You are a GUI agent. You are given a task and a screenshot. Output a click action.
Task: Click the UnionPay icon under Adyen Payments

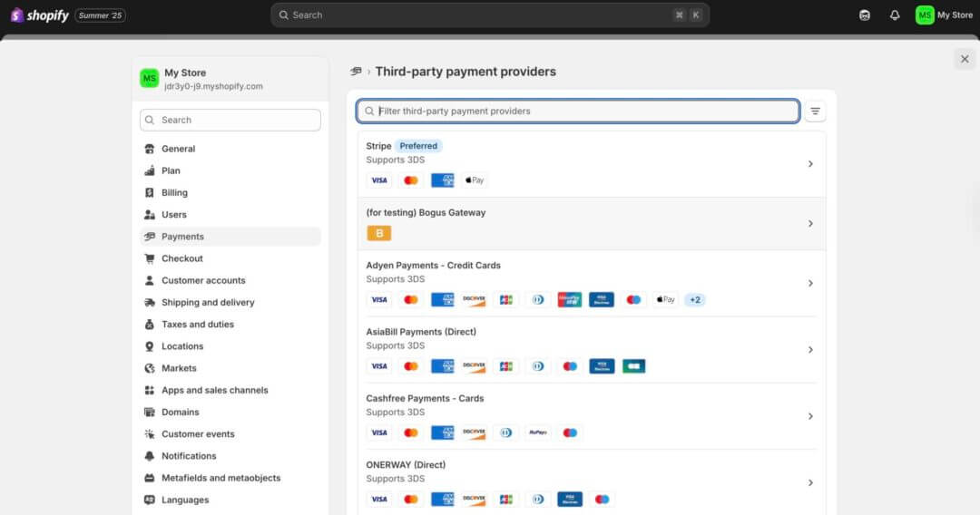click(569, 299)
